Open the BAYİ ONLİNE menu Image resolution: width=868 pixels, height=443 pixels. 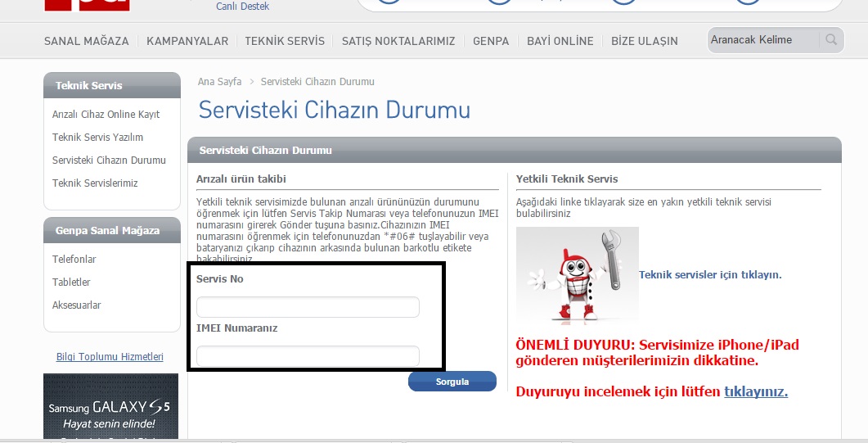click(560, 41)
